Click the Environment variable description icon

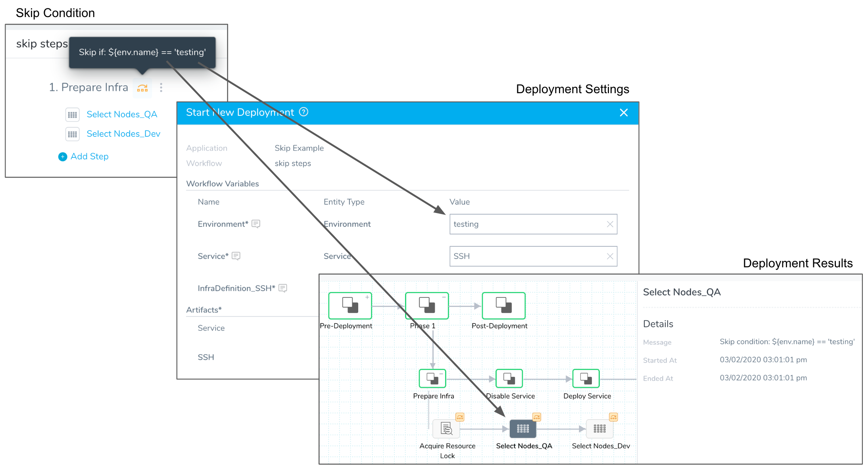click(256, 224)
